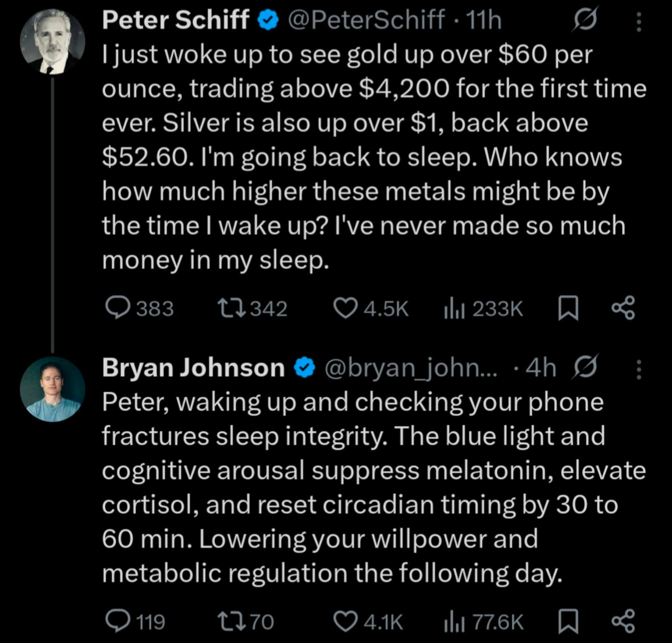Open Grok icon on Bryan Johnson's reply

coord(585,368)
